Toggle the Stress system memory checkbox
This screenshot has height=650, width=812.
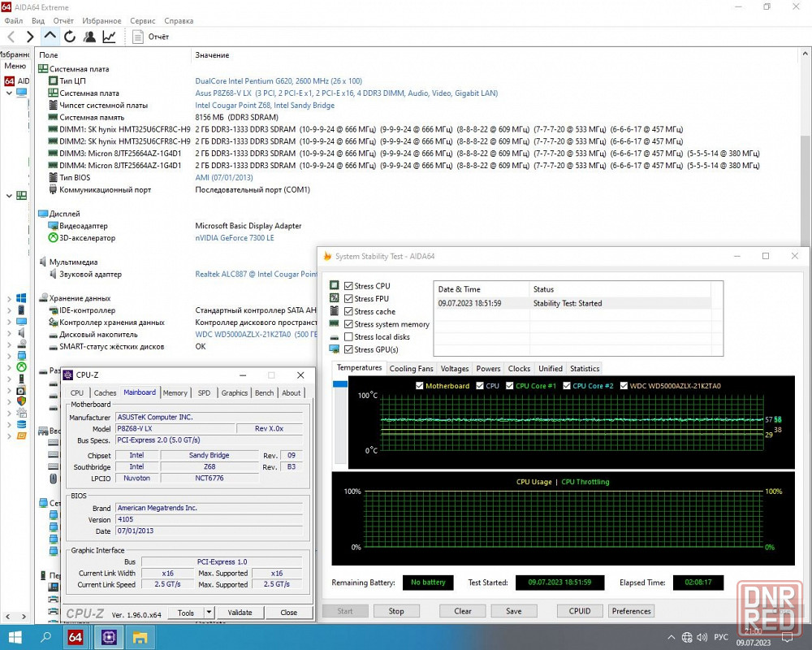348,324
